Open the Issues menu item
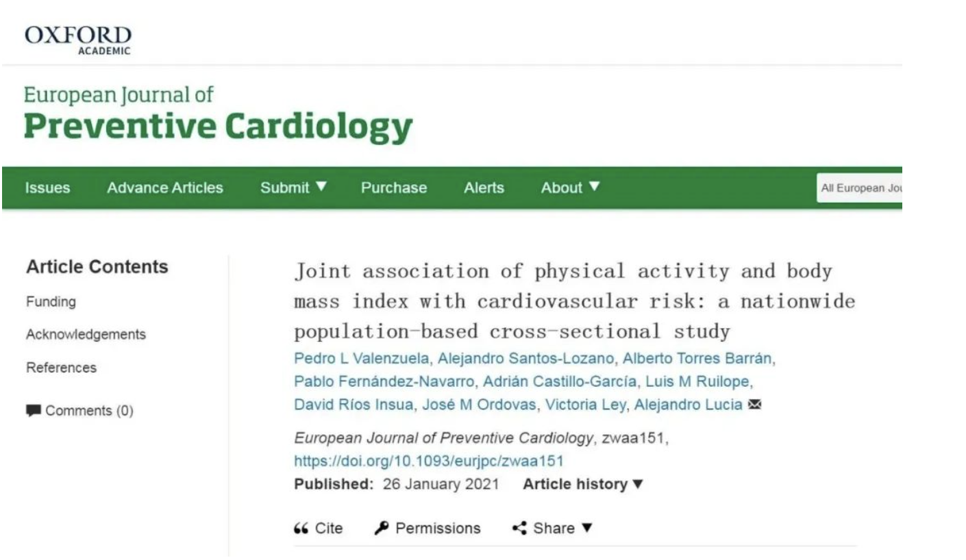This screenshot has width=966, height=560. click(47, 188)
